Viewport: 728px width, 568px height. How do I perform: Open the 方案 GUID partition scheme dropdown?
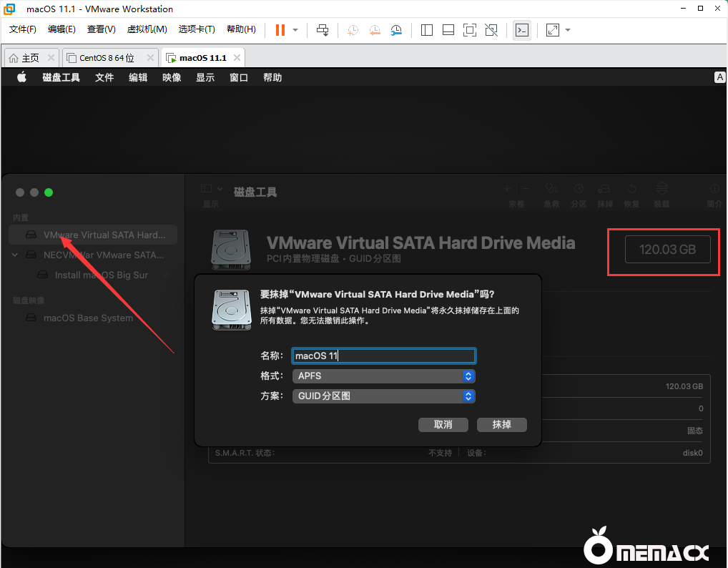(383, 396)
